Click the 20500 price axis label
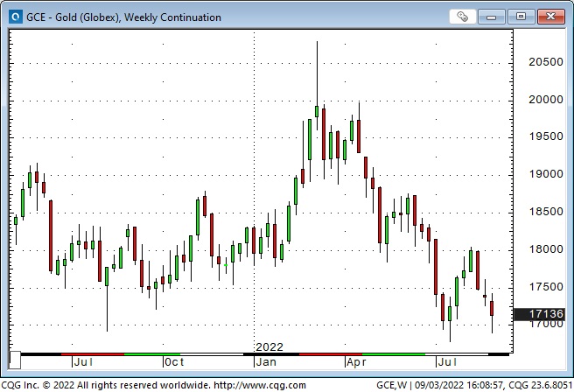Screen dimensions: 574x392 click(546, 62)
